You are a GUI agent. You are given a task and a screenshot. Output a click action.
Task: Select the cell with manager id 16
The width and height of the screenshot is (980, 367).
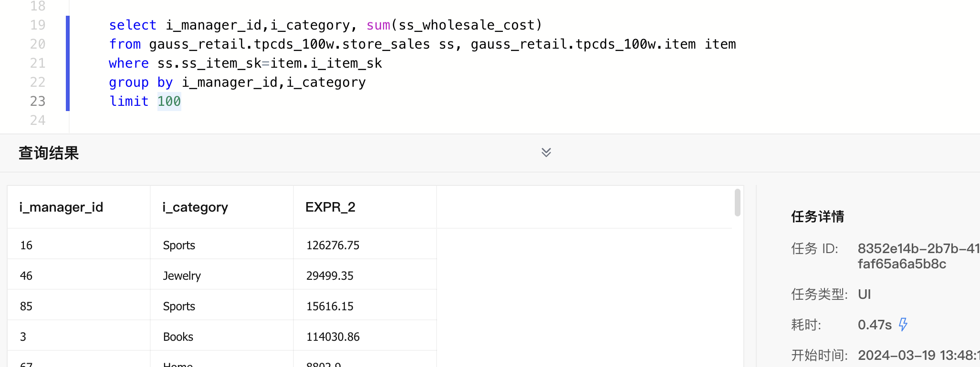(26, 245)
